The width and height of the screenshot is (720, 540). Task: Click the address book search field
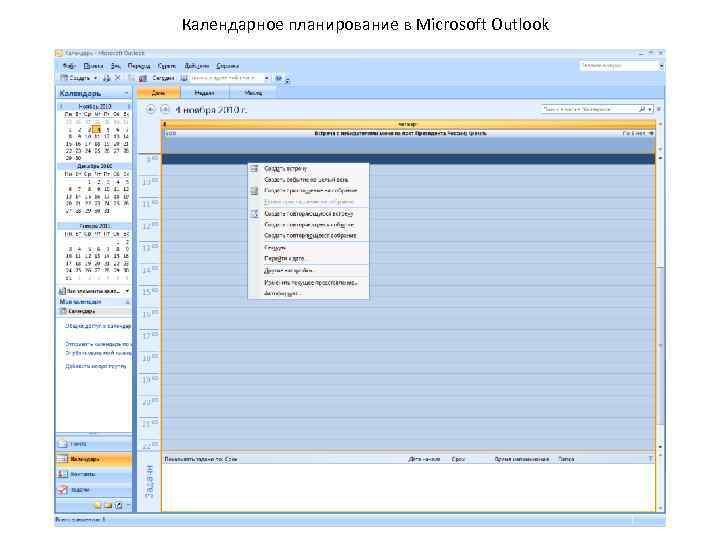pos(226,78)
